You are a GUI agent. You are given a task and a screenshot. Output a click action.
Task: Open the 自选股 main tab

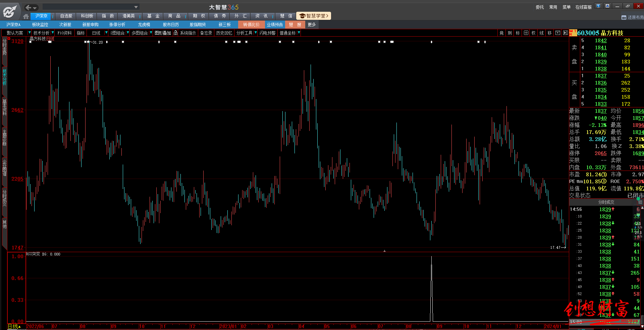click(66, 16)
